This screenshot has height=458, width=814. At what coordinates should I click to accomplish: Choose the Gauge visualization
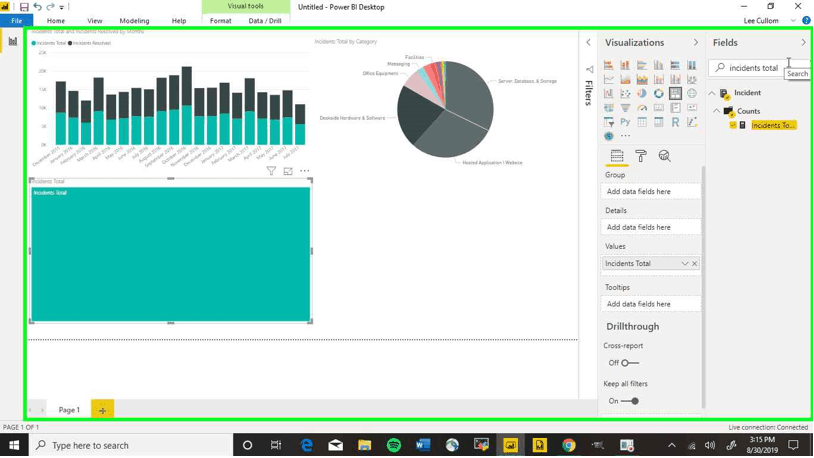pos(642,108)
